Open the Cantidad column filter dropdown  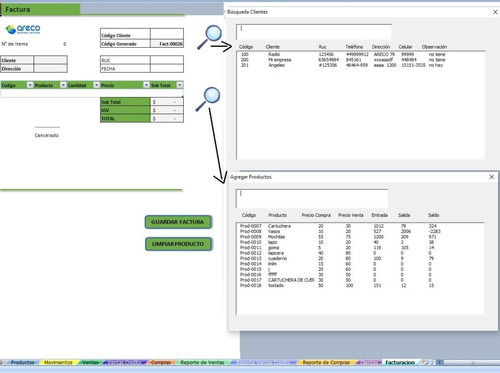point(96,85)
